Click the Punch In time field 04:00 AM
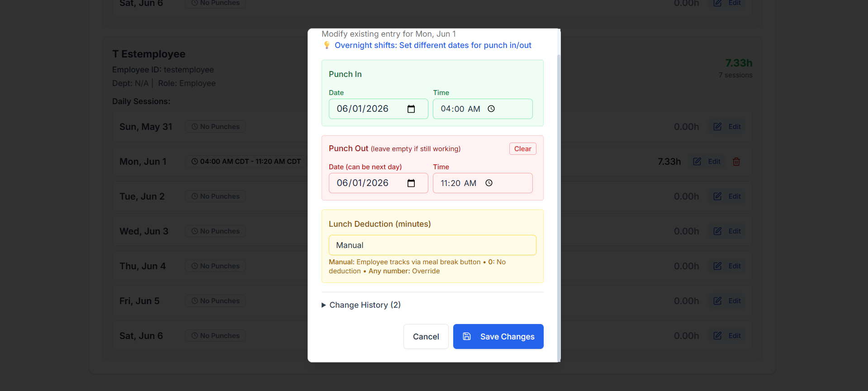This screenshot has width=868, height=391. click(x=483, y=109)
